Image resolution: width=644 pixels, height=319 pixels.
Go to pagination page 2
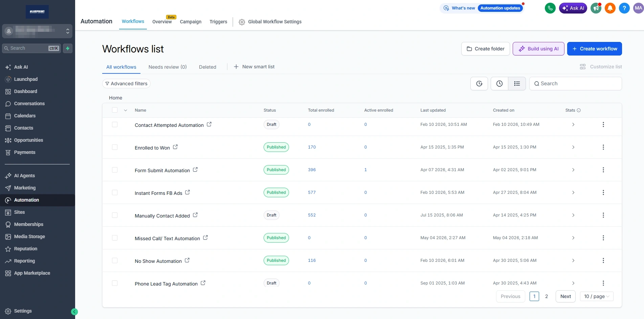[546, 296]
